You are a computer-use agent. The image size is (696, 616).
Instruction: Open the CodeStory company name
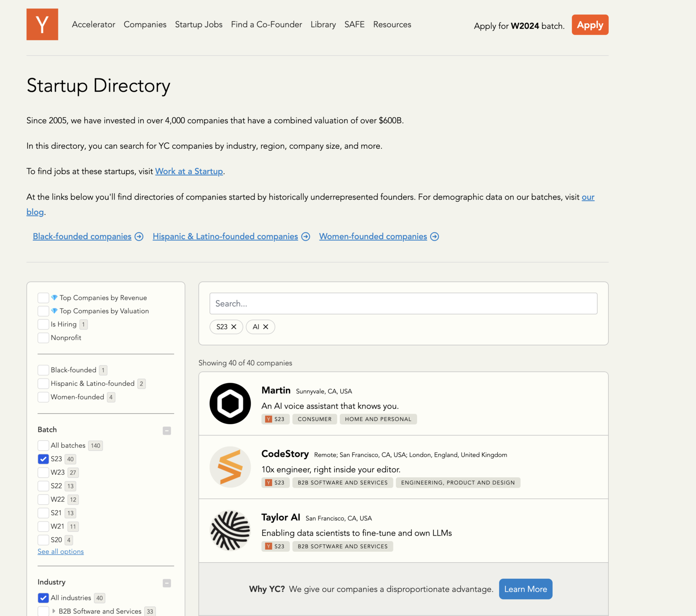tap(285, 454)
